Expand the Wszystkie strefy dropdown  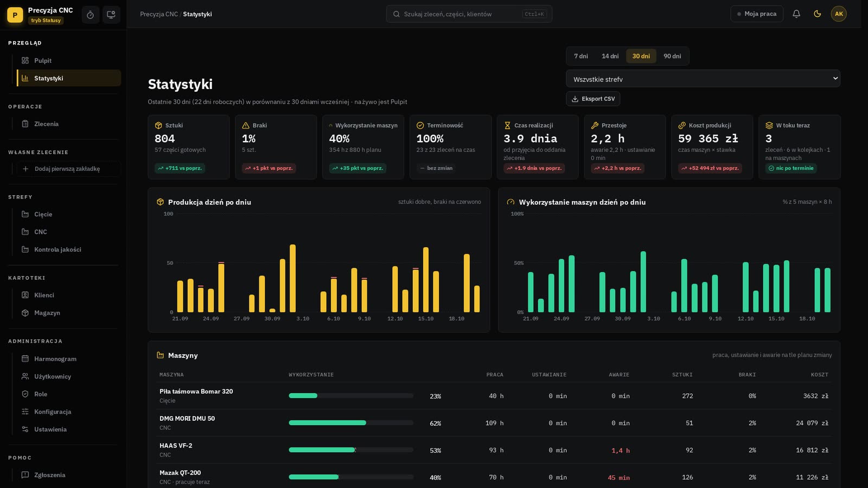pyautogui.click(x=703, y=79)
